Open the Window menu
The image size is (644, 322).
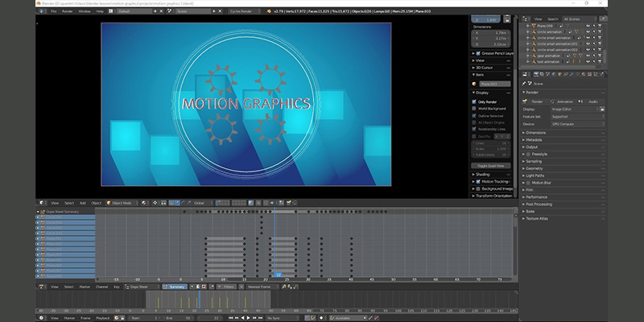click(85, 11)
